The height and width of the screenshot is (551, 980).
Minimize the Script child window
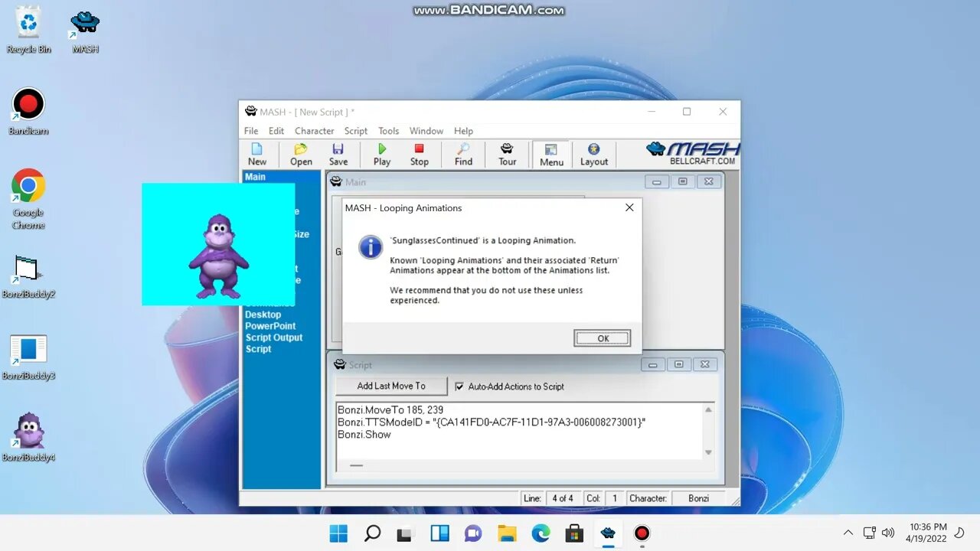point(653,365)
